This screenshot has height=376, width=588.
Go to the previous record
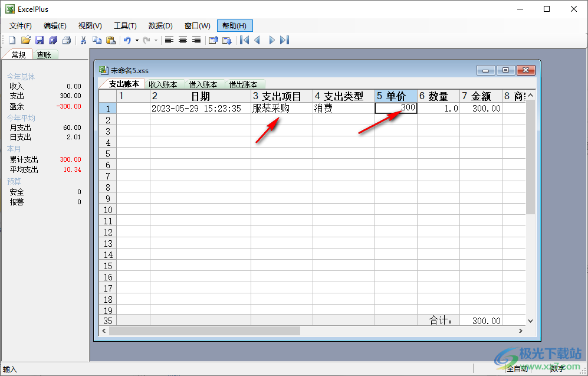(258, 40)
